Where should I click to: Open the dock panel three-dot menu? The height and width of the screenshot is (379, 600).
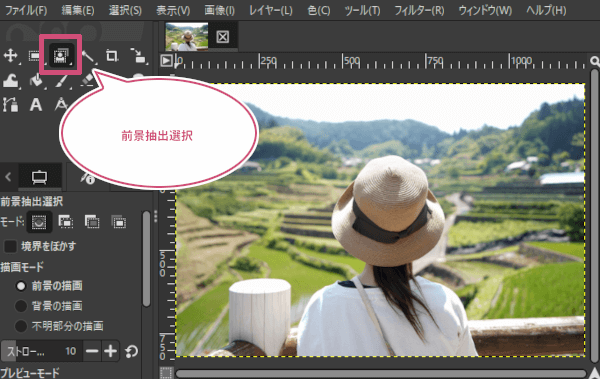coord(155,216)
